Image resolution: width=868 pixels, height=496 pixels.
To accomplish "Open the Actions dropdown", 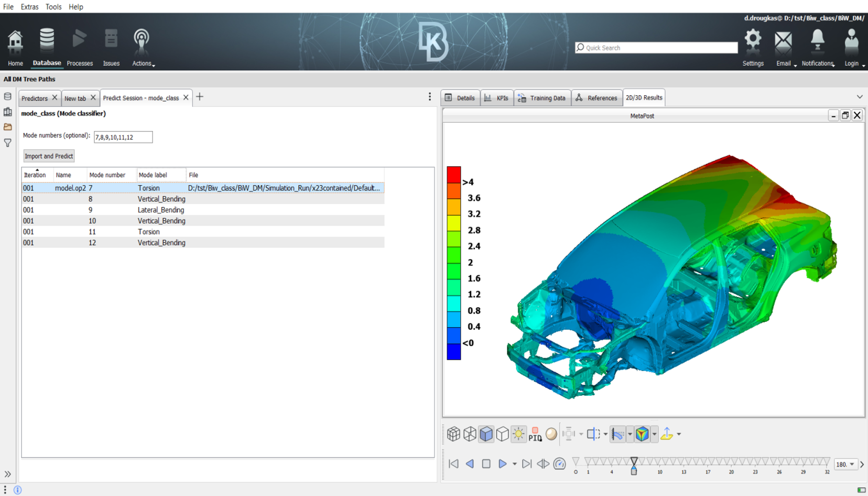I will [143, 48].
